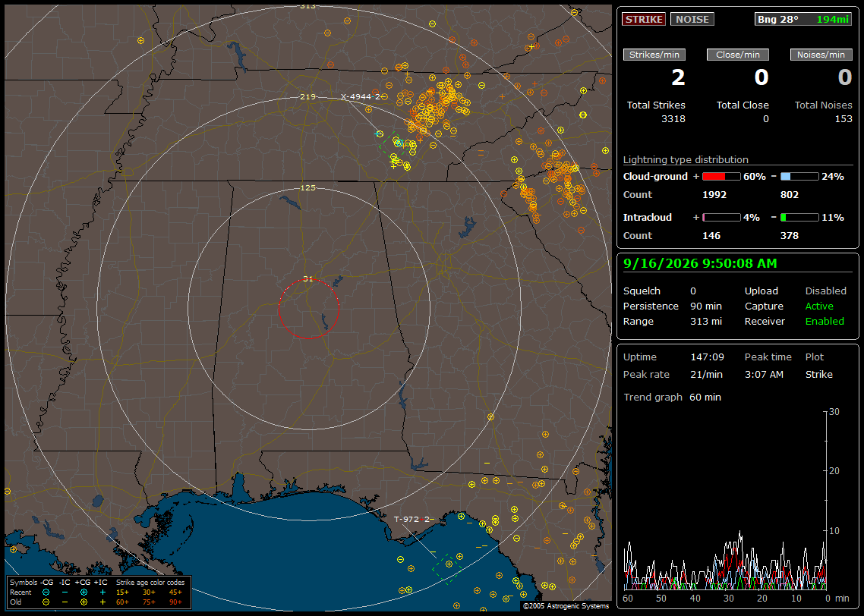Select the Noises/min label box
Screen dimensions: 864x616
point(821,55)
